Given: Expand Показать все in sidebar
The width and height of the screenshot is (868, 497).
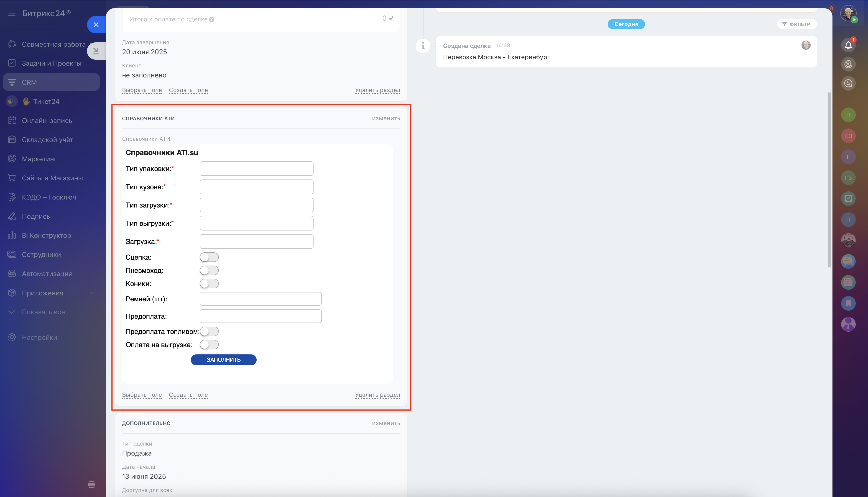Looking at the screenshot, I should [43, 312].
